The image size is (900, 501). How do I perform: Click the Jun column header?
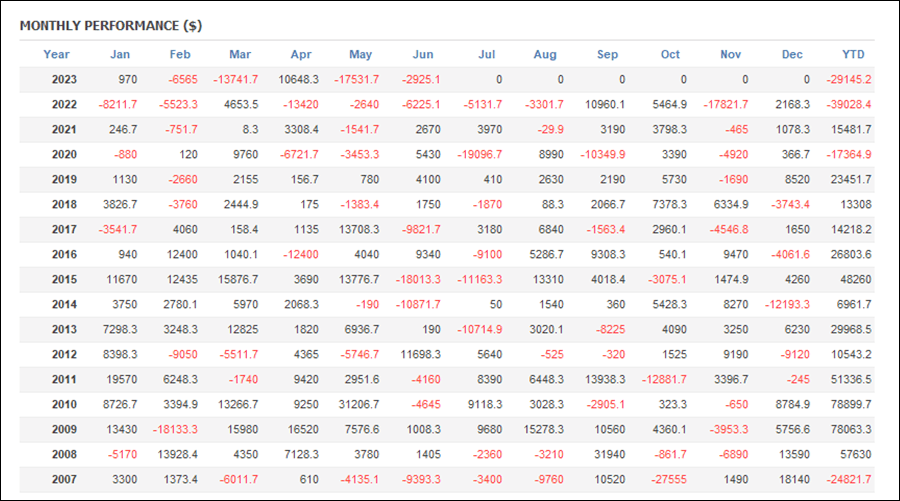(x=423, y=55)
